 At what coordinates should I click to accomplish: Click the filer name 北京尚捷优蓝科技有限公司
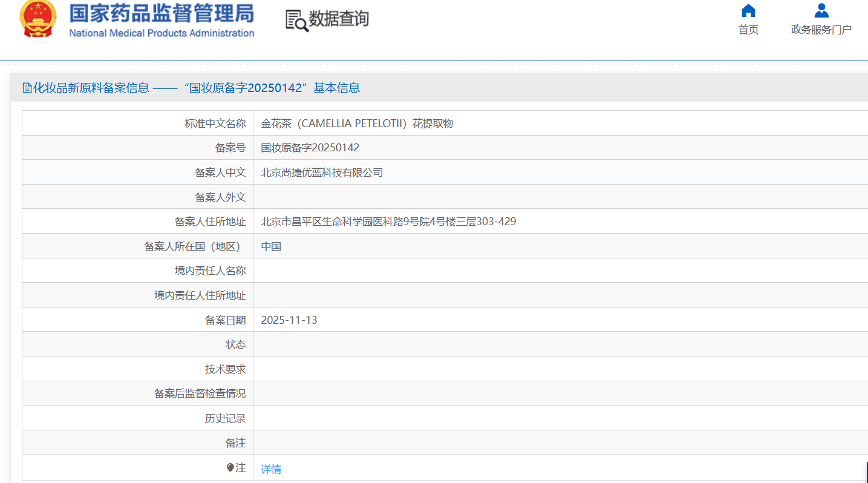pos(322,172)
